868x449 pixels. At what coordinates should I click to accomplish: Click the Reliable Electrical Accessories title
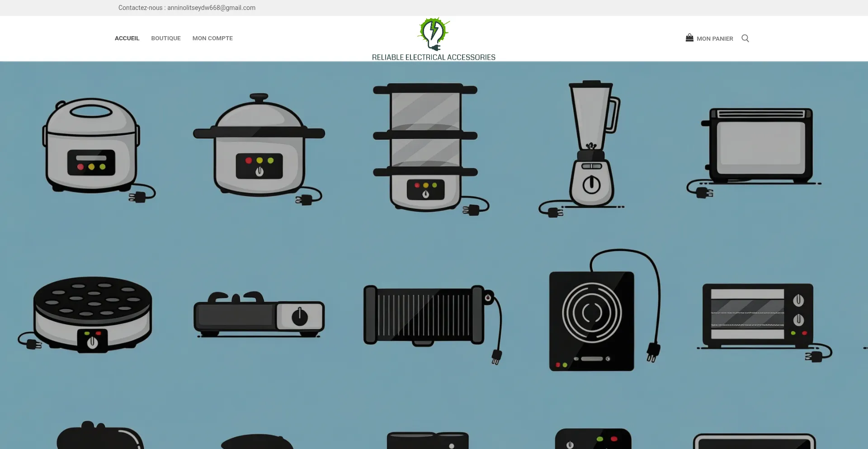click(x=434, y=57)
